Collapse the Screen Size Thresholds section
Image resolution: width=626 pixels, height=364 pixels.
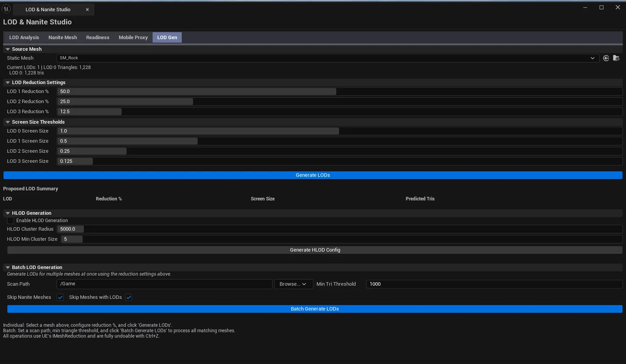pyautogui.click(x=8, y=122)
